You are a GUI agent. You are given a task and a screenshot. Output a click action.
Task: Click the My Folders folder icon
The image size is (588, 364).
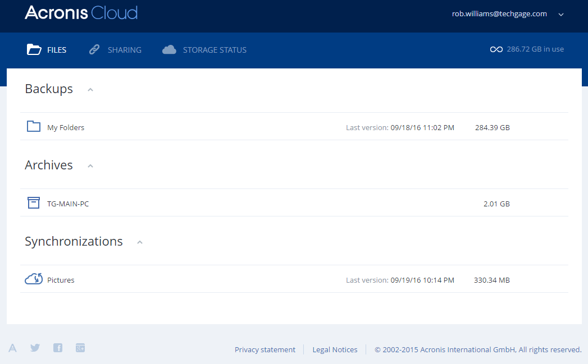click(x=34, y=126)
